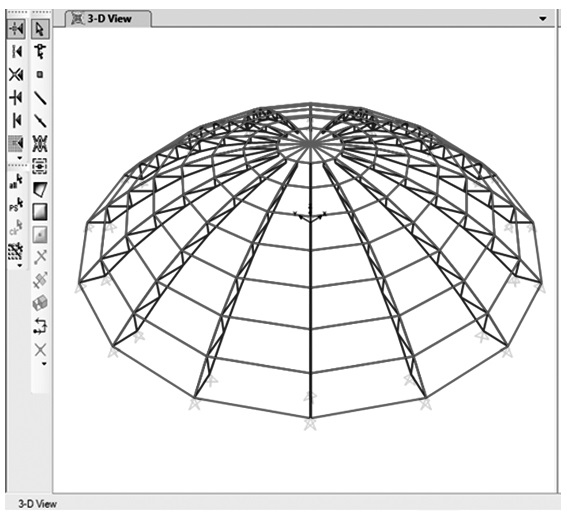Select the draw frame/cable diagonal line tool
Image resolution: width=567 pixels, height=520 pixels.
coord(40,98)
